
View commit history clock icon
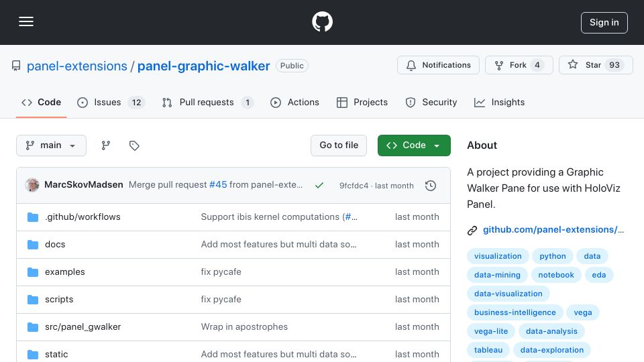(x=431, y=186)
